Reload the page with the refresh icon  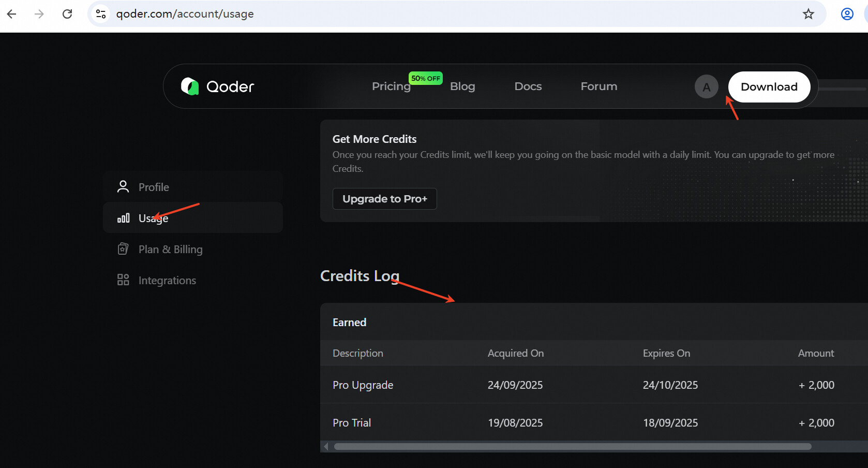tap(67, 14)
